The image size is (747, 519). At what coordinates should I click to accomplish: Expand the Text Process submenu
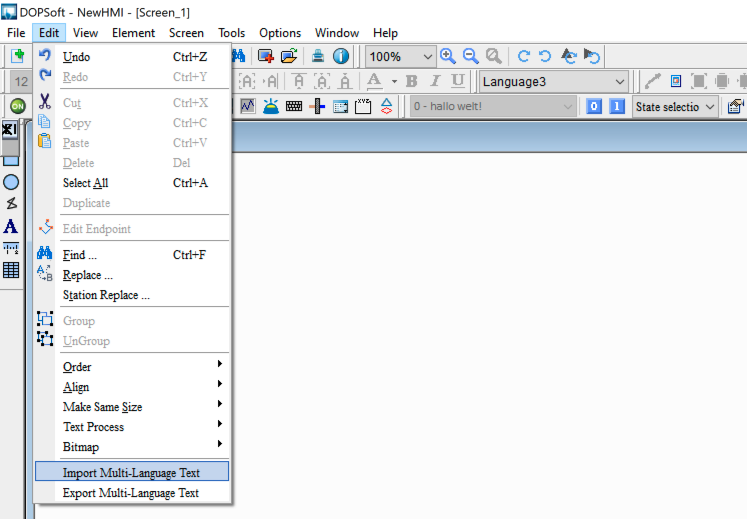pos(132,427)
